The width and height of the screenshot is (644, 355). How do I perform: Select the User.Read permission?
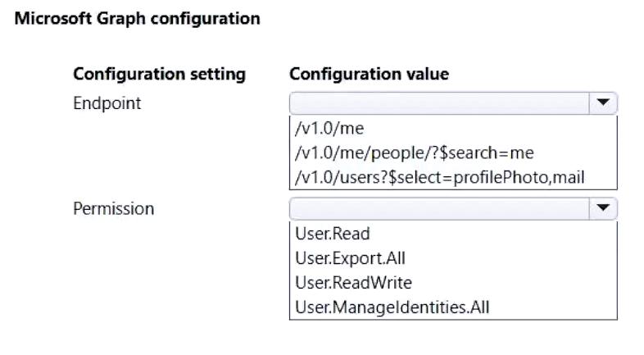point(332,234)
